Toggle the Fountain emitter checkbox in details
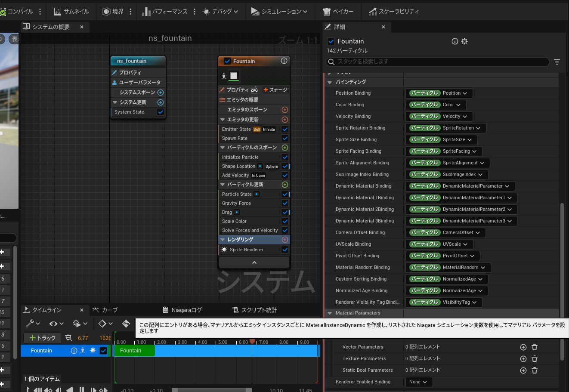The width and height of the screenshot is (569, 392). [331, 41]
